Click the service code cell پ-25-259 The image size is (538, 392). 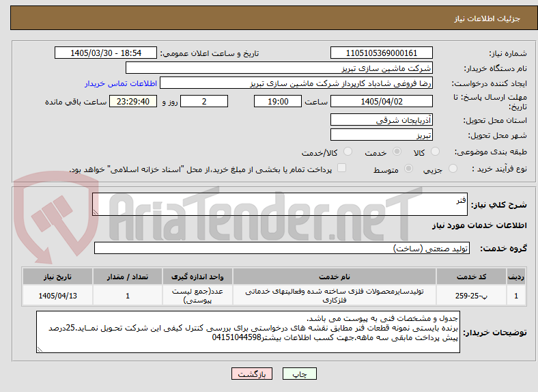[x=472, y=296]
